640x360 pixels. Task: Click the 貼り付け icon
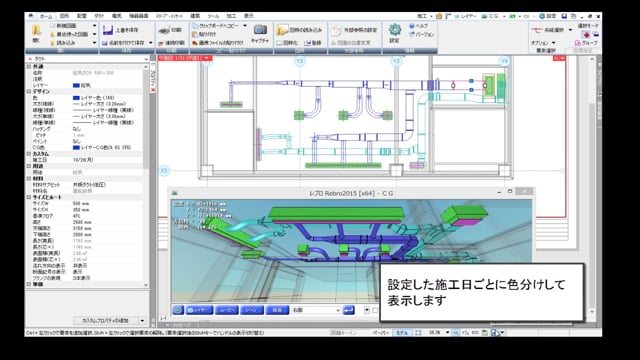195,35
